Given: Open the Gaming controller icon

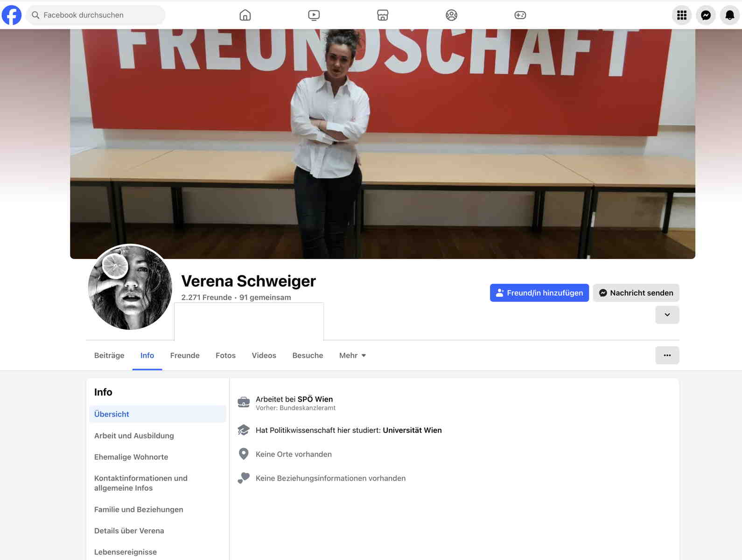Looking at the screenshot, I should coord(520,15).
